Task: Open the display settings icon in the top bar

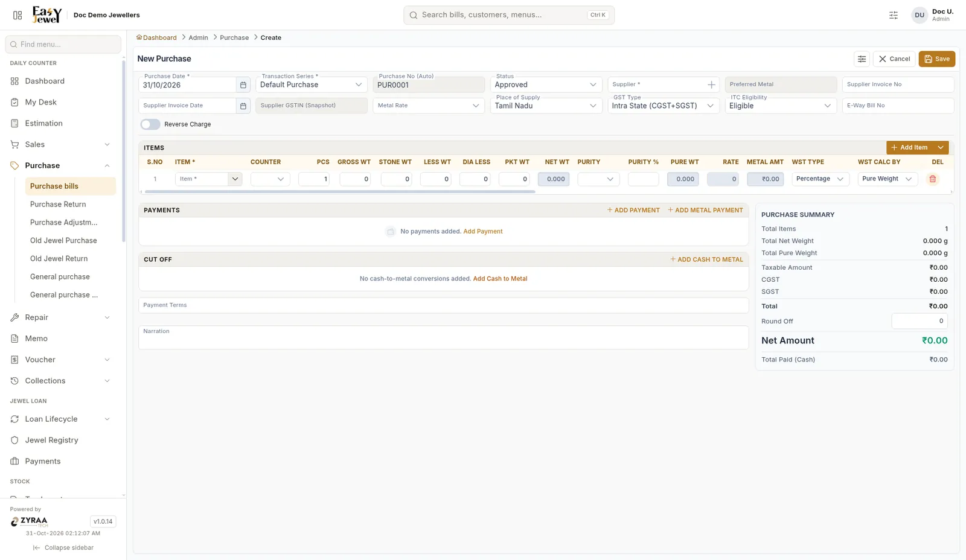Action: point(894,15)
